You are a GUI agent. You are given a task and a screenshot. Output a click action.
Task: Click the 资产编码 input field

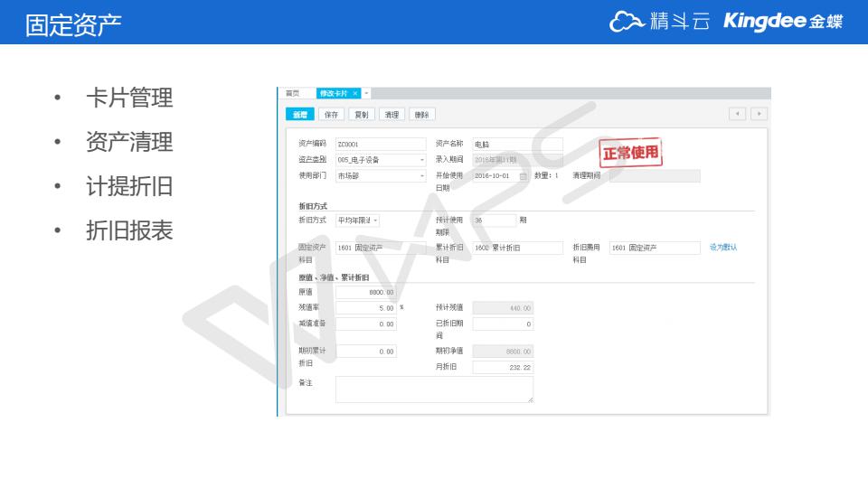pos(380,144)
